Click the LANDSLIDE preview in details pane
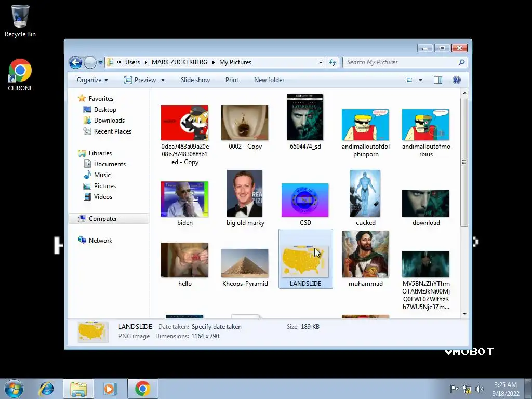Screen dimensions: 532x399 pyautogui.click(x=92, y=332)
